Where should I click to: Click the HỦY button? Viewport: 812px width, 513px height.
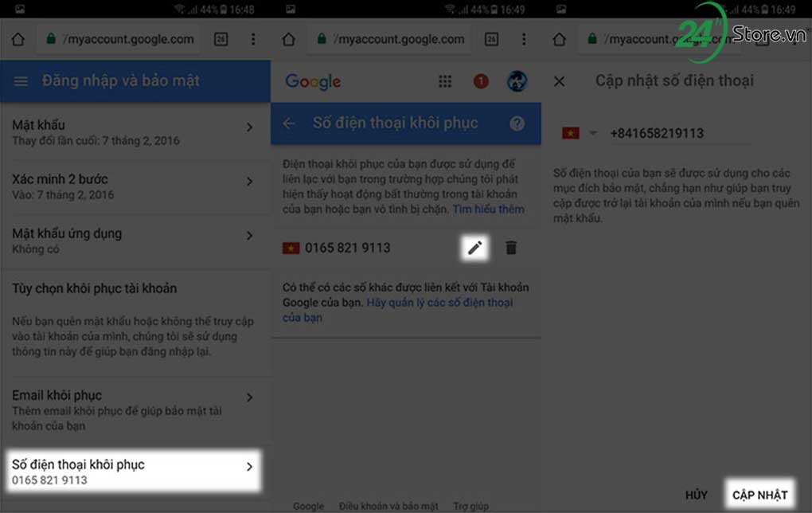tap(696, 495)
